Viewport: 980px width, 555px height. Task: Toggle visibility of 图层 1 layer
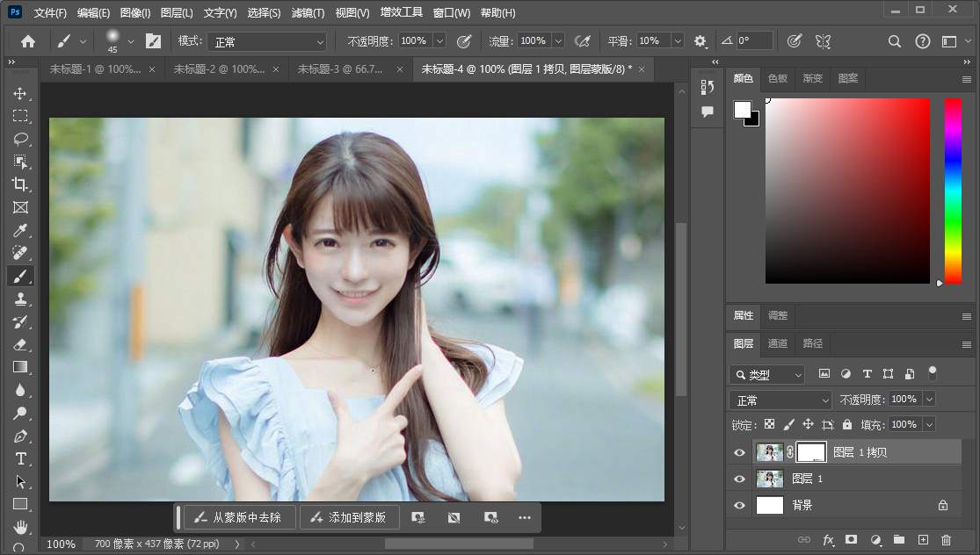[x=739, y=479]
